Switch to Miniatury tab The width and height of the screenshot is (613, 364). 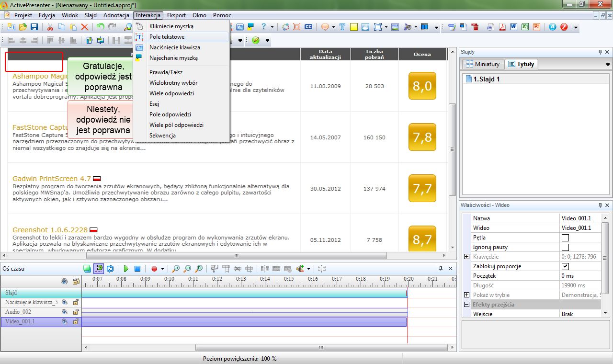483,64
